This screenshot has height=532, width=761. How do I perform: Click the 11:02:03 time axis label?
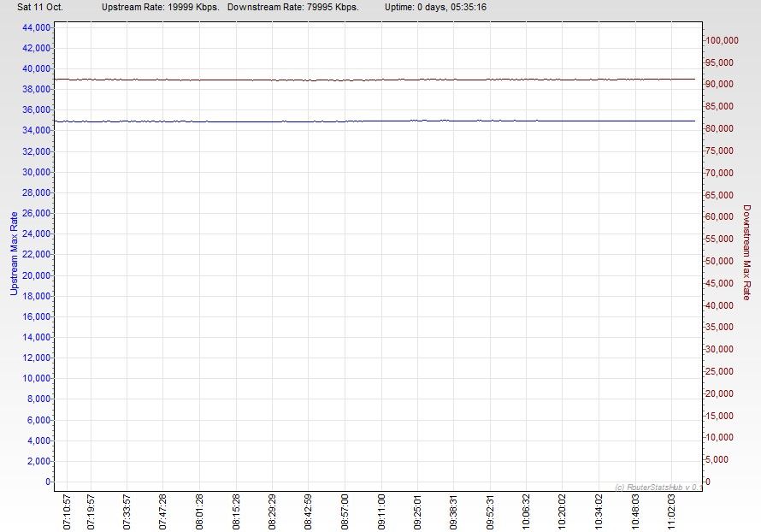671,511
